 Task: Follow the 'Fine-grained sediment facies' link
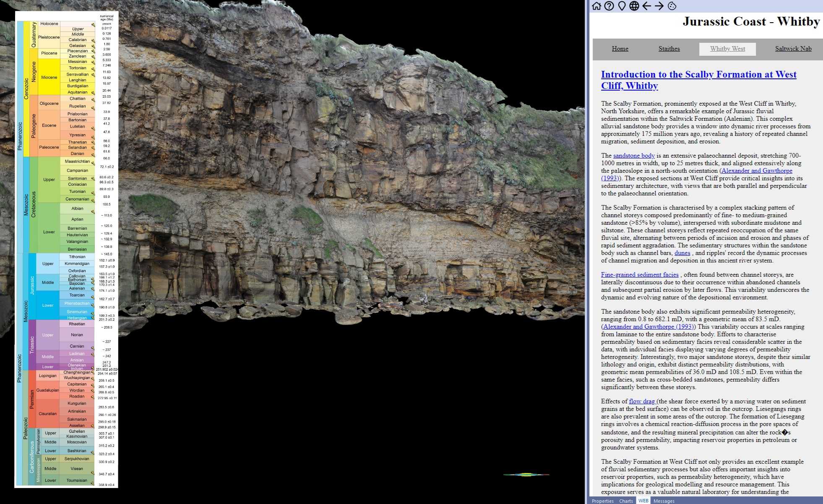coord(639,275)
